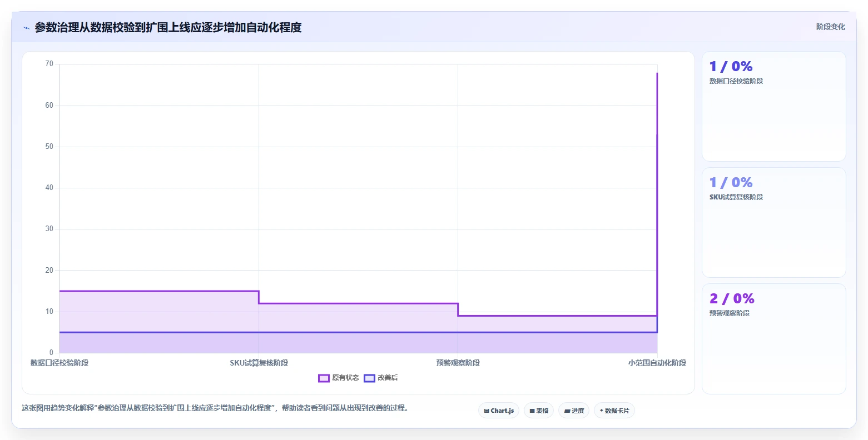The height and width of the screenshot is (440, 868).
Task: Click the lightning icon beside the title
Action: [x=26, y=28]
